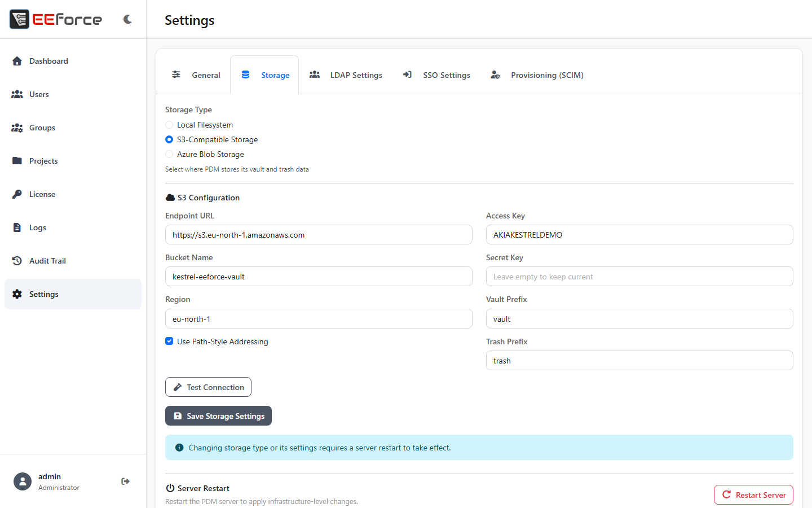Click into the Bucket Name field
This screenshot has width=812, height=508.
(x=319, y=277)
